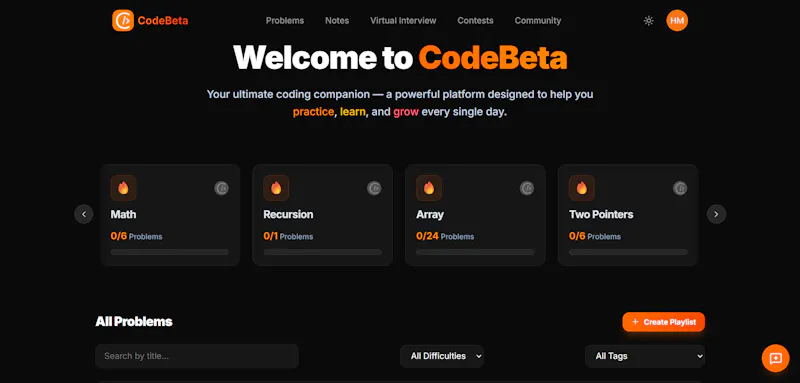The height and width of the screenshot is (383, 800).
Task: Open the Math topic card
Action: click(170, 215)
